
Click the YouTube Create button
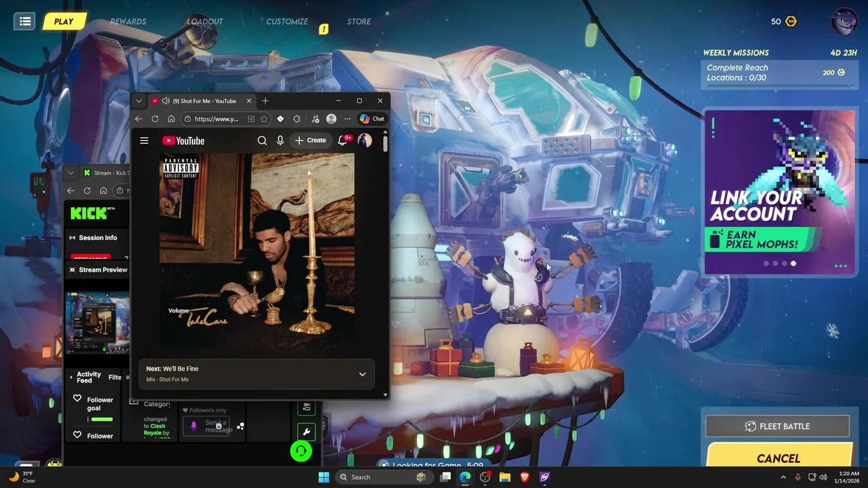(x=311, y=140)
